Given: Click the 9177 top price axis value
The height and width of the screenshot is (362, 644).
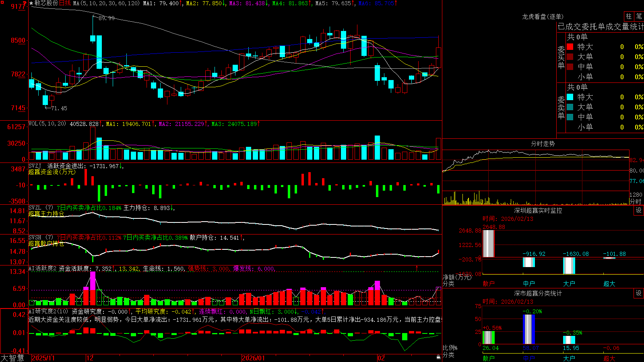Looking at the screenshot, I should pyautogui.click(x=18, y=6).
